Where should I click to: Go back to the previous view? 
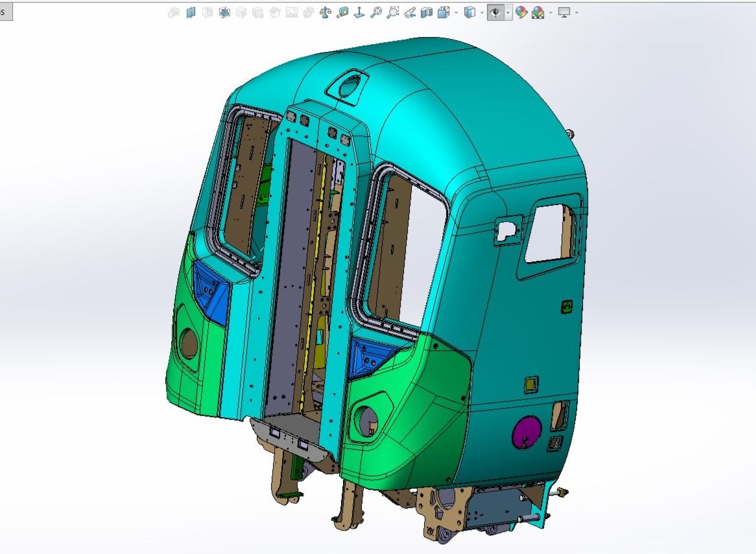(x=410, y=12)
